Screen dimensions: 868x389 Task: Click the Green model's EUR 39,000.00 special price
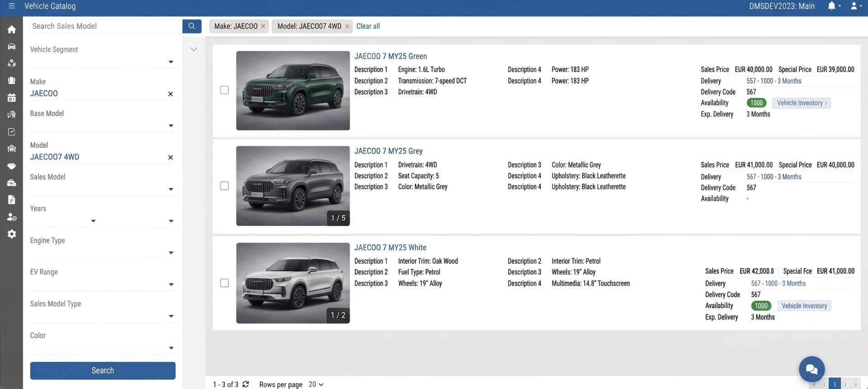tap(835, 70)
